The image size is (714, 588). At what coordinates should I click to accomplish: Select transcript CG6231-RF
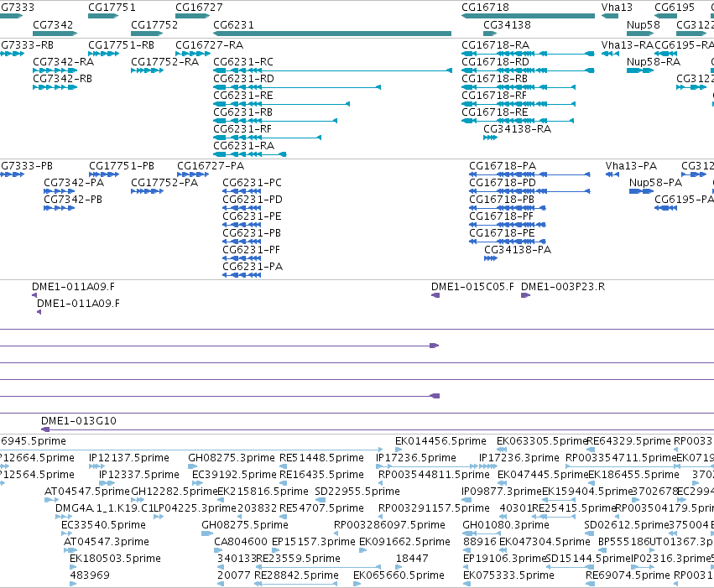[x=242, y=129]
